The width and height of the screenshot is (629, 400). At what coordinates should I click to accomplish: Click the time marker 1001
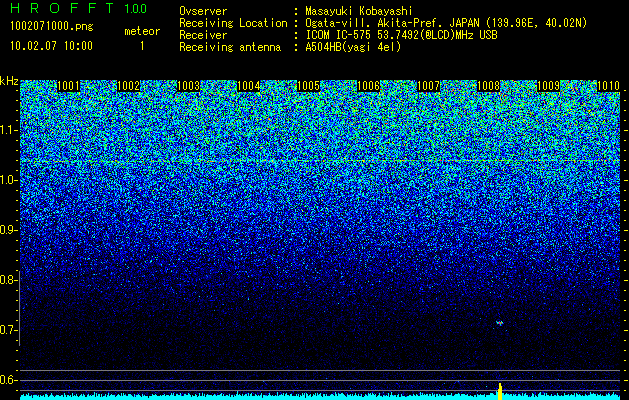(69, 86)
